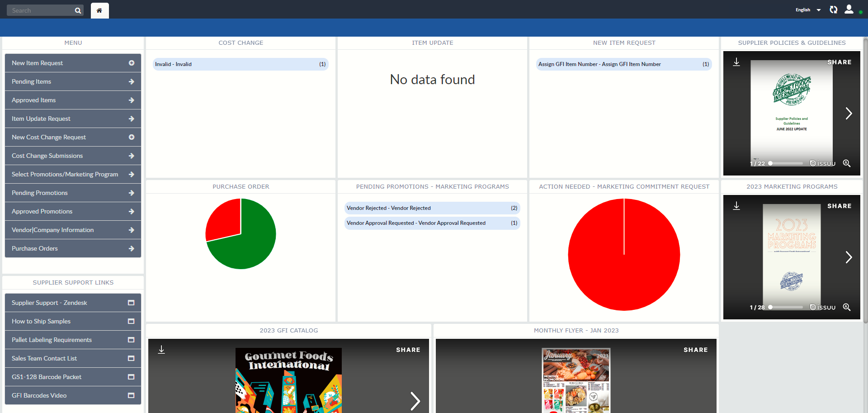The width and height of the screenshot is (868, 413).
Task: Open the home icon in the top bar
Action: [99, 10]
